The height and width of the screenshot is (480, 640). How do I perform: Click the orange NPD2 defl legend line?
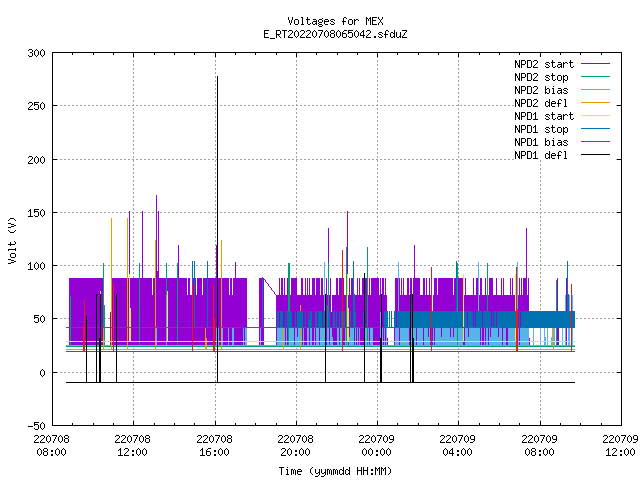pos(596,102)
